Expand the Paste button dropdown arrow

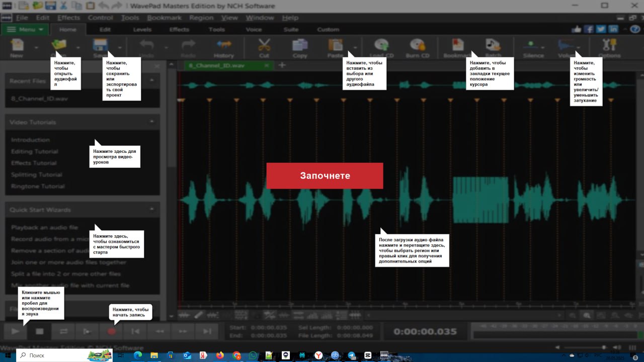pos(355,48)
